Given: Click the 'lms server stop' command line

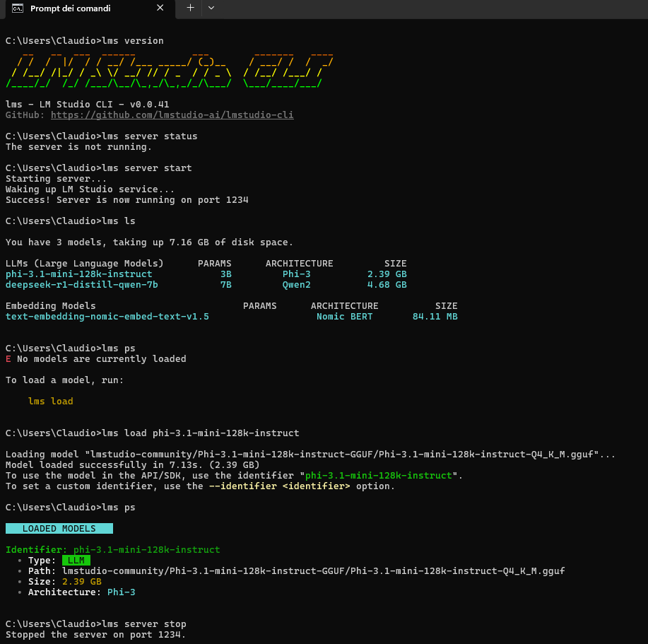Looking at the screenshot, I should [x=96, y=623].
